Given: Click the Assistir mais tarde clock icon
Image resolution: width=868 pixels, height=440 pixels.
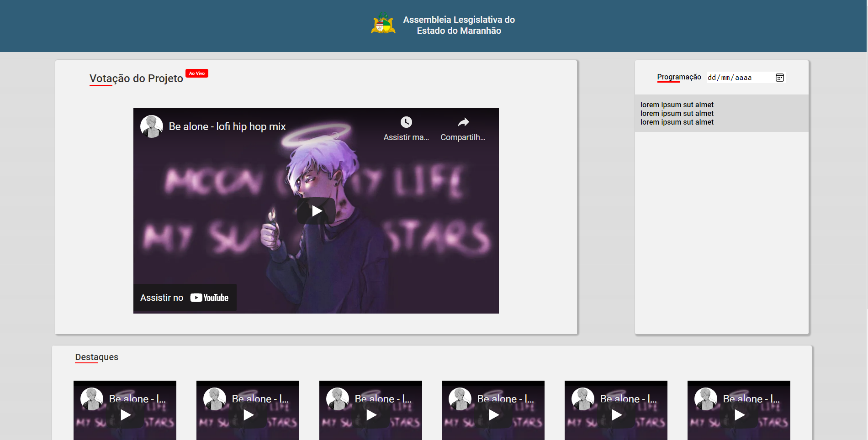Looking at the screenshot, I should point(406,122).
